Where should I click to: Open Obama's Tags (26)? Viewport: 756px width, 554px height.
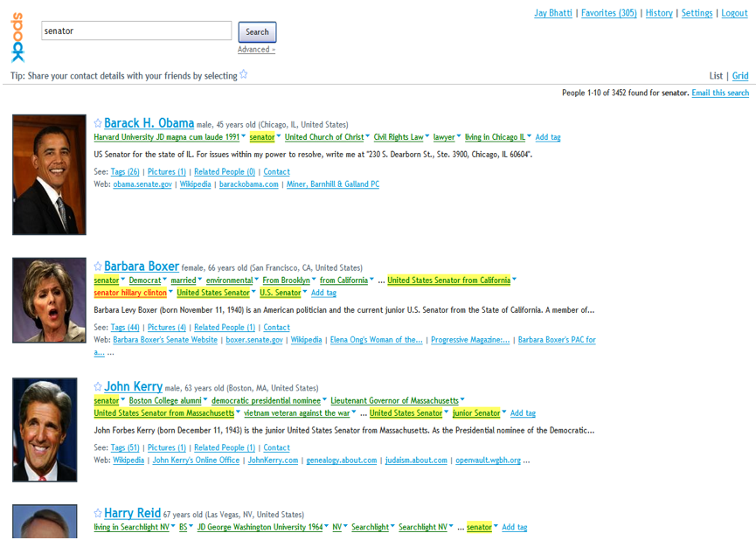click(x=125, y=171)
